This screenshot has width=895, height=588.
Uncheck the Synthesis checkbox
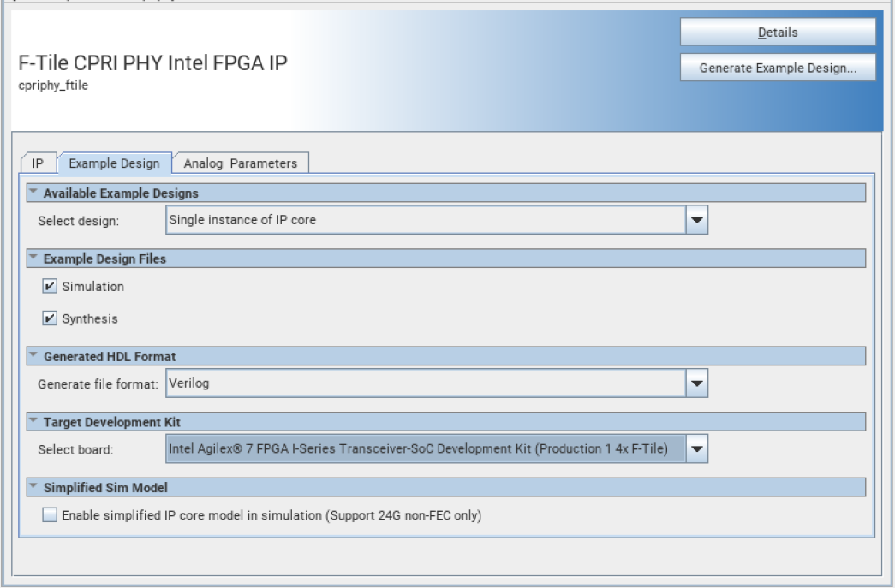pyautogui.click(x=51, y=318)
